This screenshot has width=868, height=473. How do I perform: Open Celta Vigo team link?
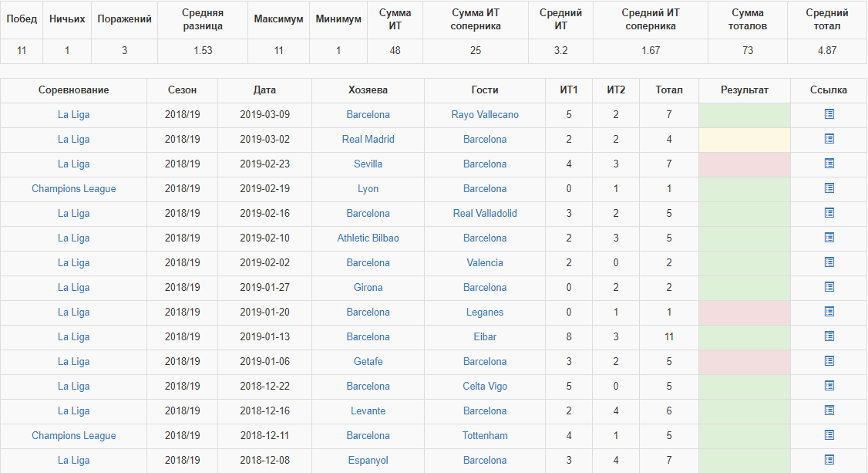[x=485, y=386]
